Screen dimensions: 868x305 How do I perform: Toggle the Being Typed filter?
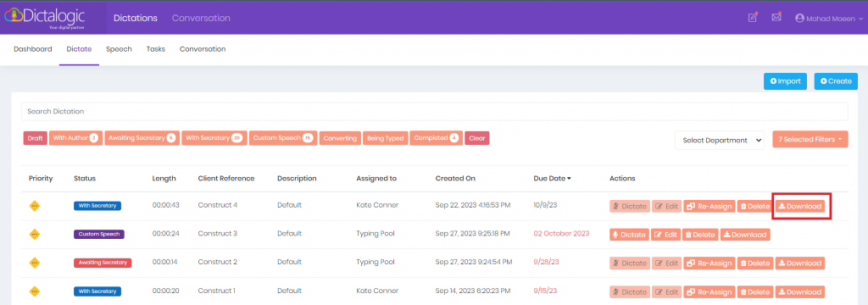(386, 138)
